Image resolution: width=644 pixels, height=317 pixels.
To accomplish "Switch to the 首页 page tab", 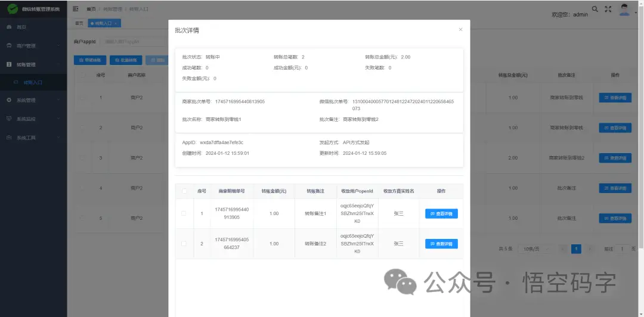I will pyautogui.click(x=79, y=23).
